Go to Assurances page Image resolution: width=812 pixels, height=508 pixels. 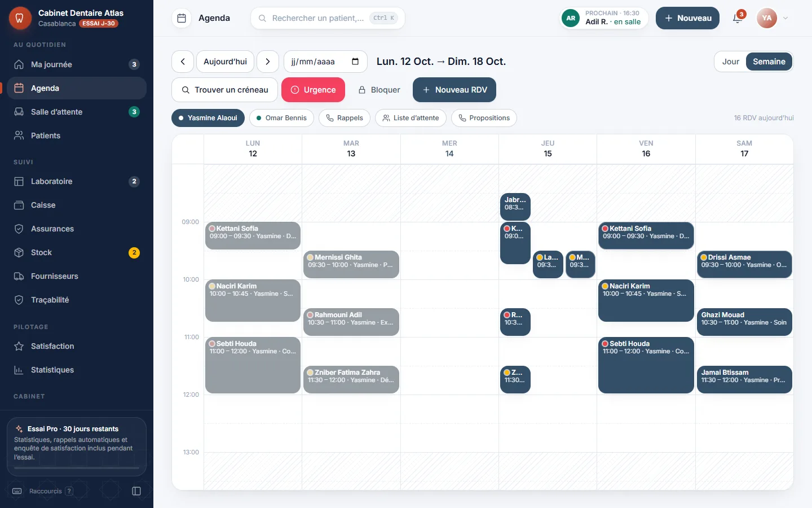coord(77,229)
